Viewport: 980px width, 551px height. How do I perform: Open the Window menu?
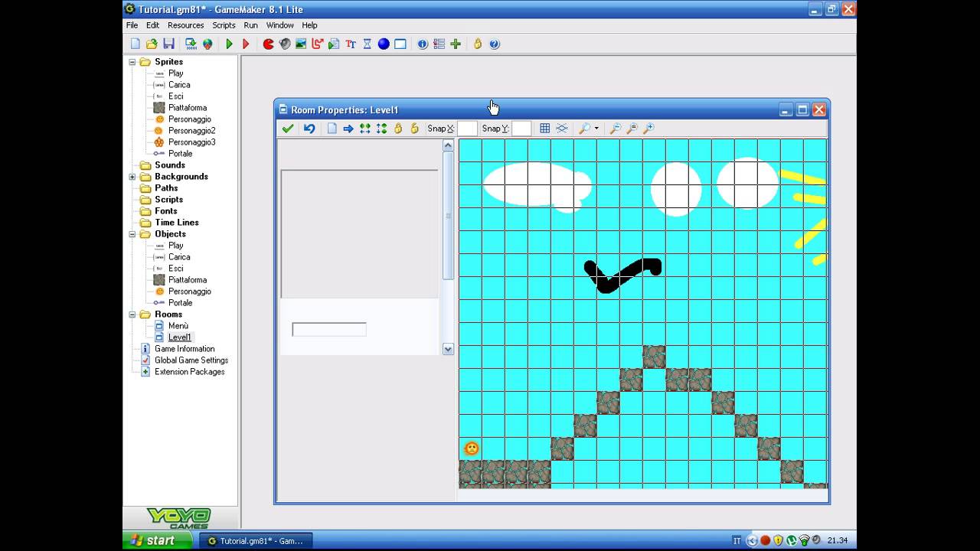280,25
